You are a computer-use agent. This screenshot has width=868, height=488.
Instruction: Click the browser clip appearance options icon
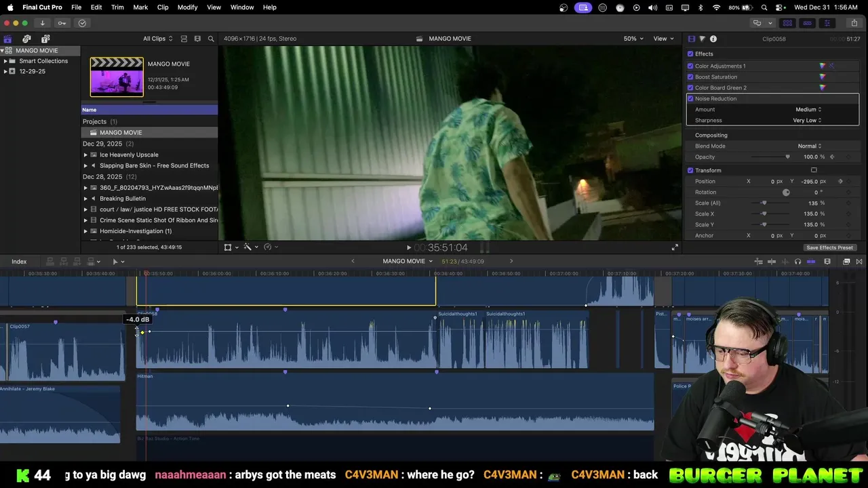197,39
